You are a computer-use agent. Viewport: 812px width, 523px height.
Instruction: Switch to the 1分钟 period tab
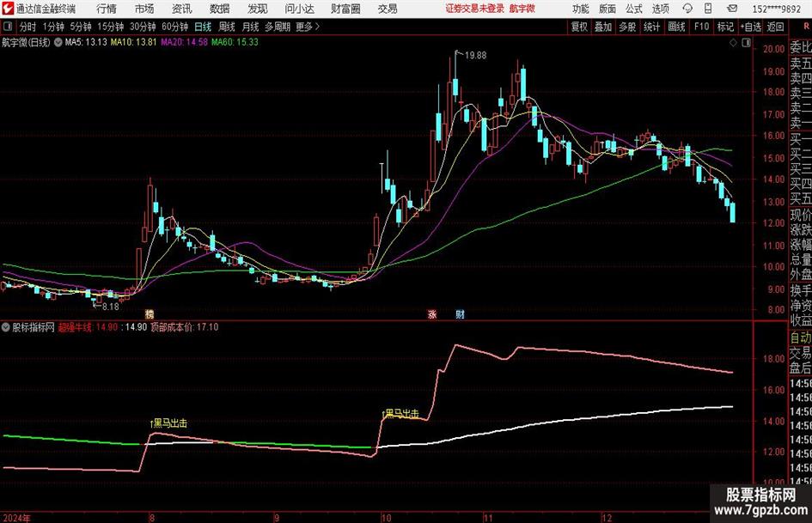click(53, 27)
